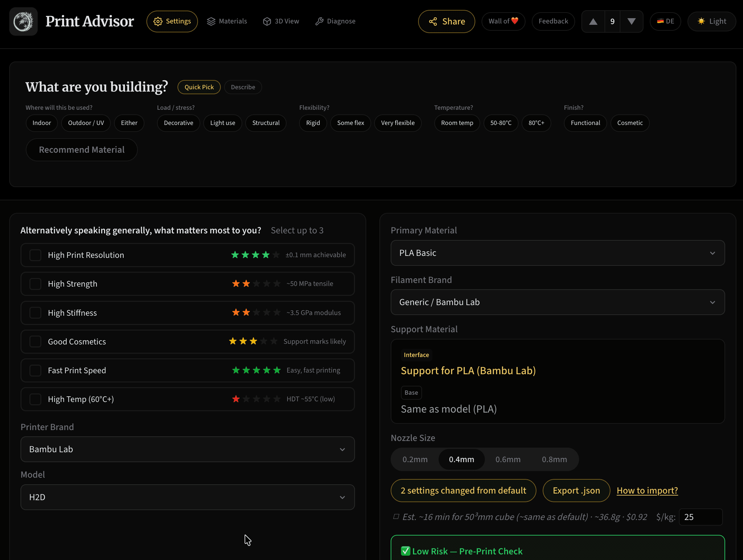
Task: Switch theme using the Light sun icon
Action: point(701,21)
